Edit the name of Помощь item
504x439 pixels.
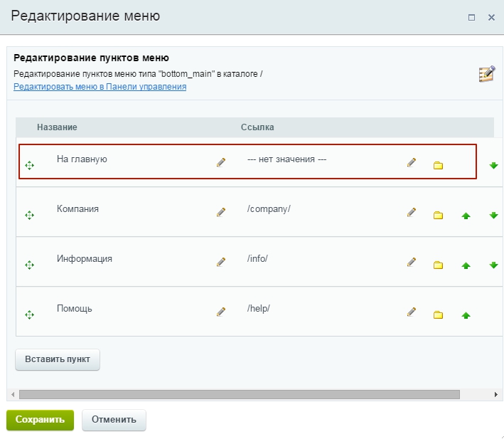point(221,312)
